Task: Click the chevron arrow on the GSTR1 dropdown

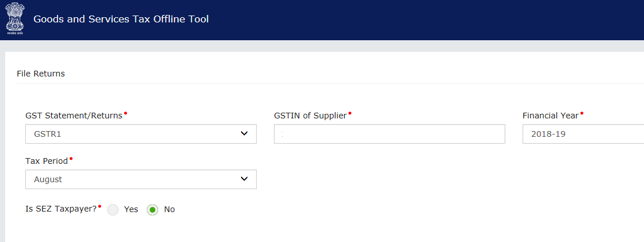Action: coord(244,134)
